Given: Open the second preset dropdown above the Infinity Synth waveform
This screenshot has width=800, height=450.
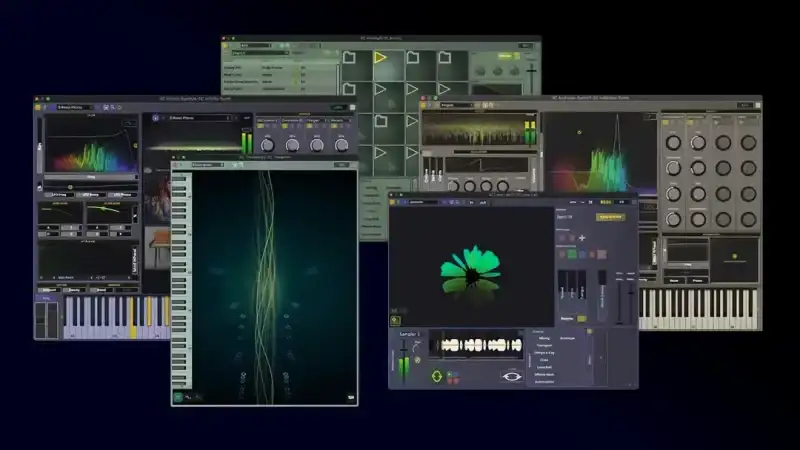Looking at the screenshot, I should click(x=199, y=118).
